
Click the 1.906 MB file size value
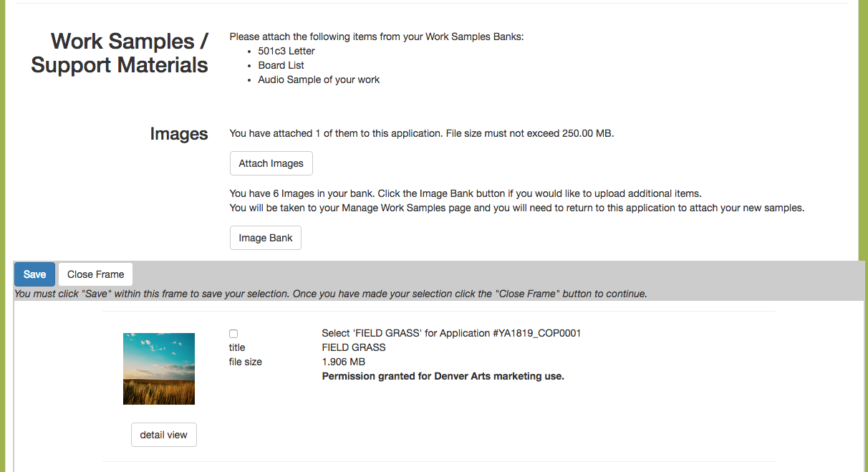[x=344, y=362]
